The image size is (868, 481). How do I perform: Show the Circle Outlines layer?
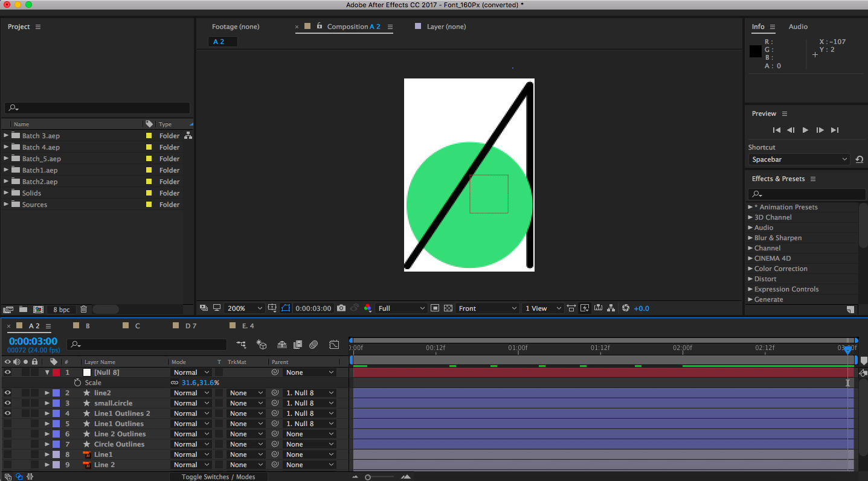click(7, 444)
